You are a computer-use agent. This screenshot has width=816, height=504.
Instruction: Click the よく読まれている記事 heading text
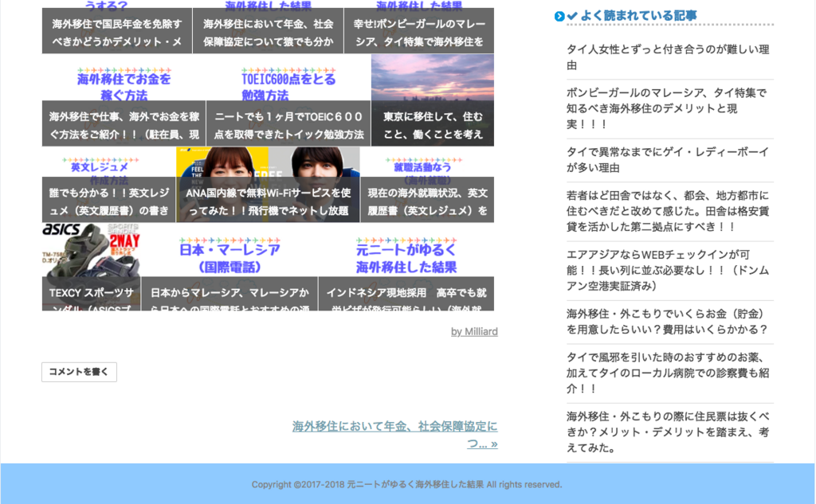[638, 16]
